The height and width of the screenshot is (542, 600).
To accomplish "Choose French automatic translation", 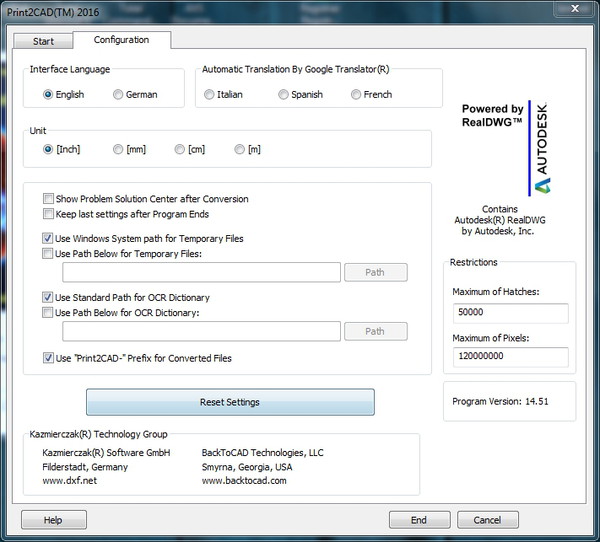I will [372, 95].
